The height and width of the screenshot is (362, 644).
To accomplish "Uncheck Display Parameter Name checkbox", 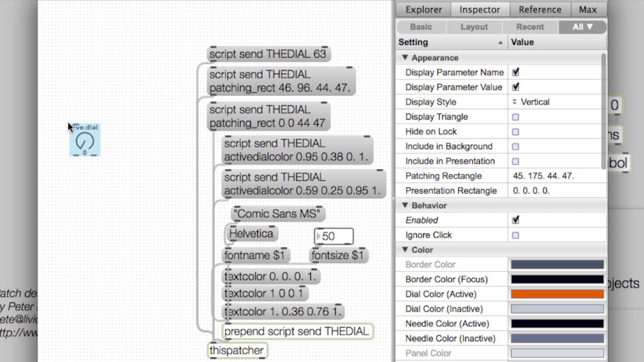I will coord(515,72).
